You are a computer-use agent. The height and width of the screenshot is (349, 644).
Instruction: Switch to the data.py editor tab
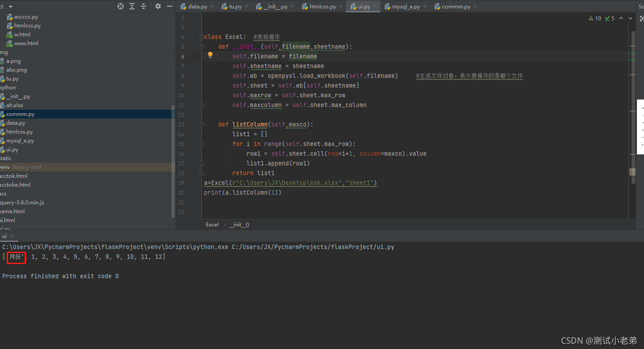(x=197, y=7)
